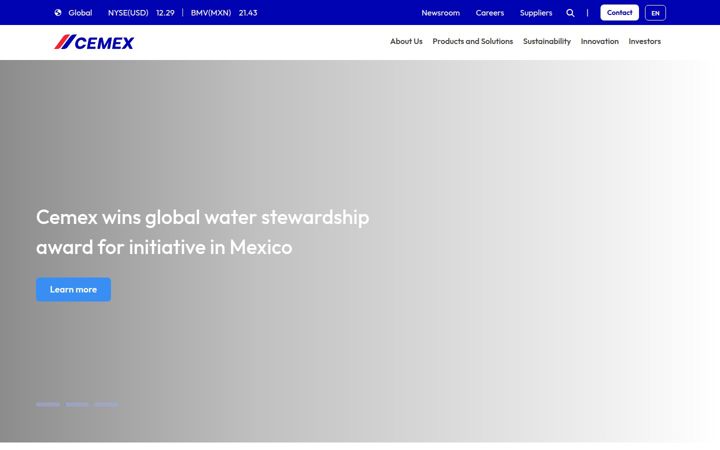Open the Suppliers link
720x450 pixels.
pos(536,13)
